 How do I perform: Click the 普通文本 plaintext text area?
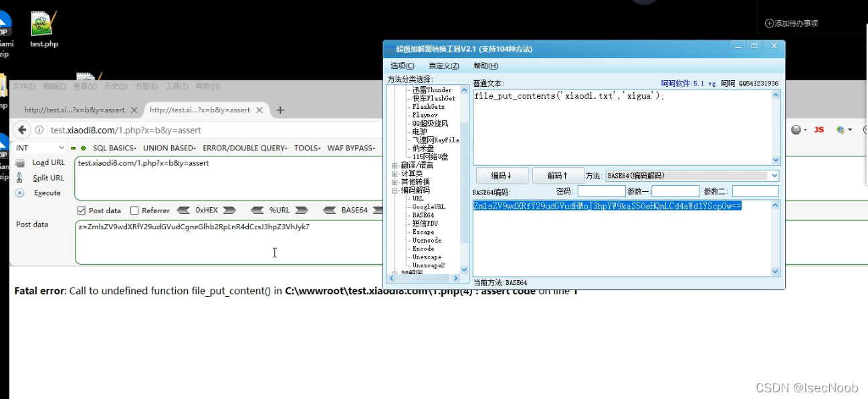point(622,127)
